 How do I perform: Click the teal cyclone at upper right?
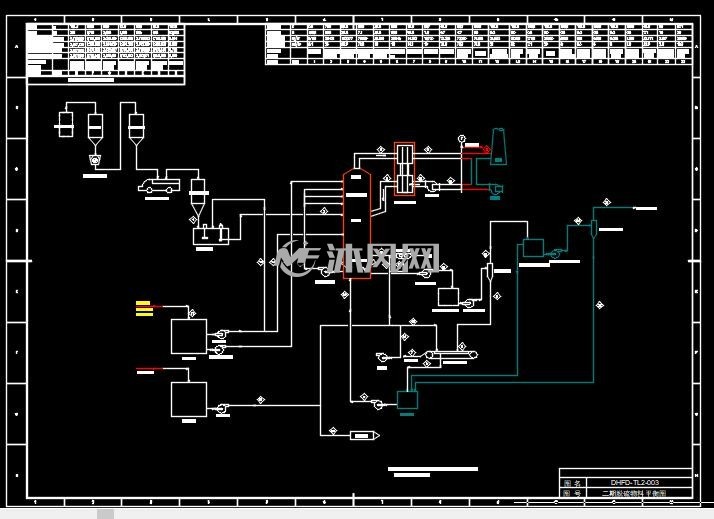tap(593, 229)
